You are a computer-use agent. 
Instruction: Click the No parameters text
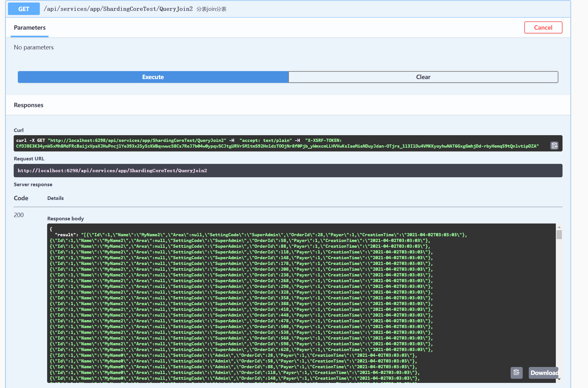click(x=34, y=48)
